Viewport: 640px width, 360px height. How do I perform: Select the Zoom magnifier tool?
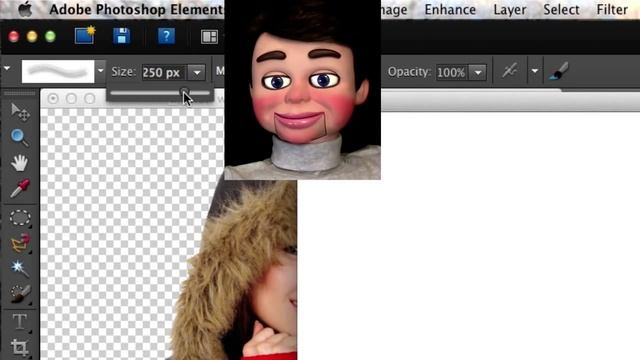[19, 138]
